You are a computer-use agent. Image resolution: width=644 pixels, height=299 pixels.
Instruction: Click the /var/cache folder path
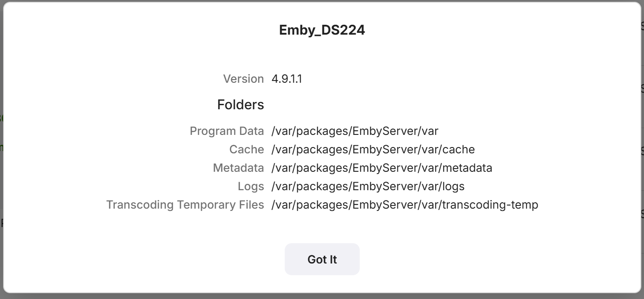(x=373, y=149)
